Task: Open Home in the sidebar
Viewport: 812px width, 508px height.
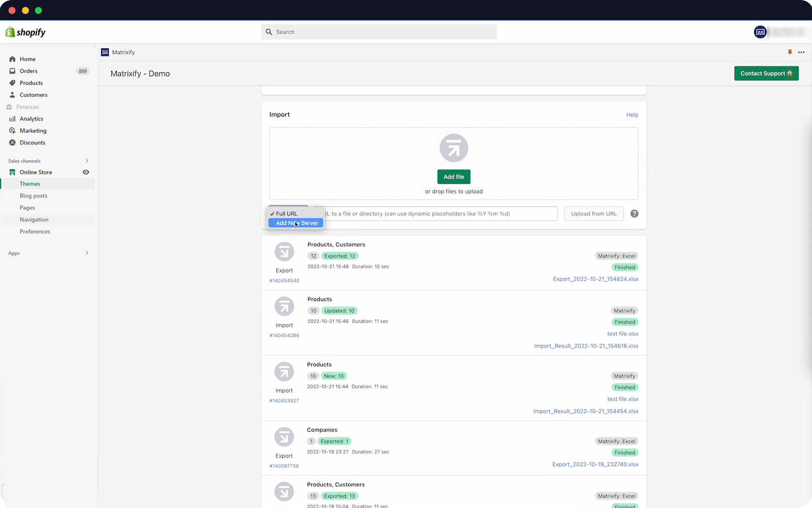Action: (x=27, y=59)
